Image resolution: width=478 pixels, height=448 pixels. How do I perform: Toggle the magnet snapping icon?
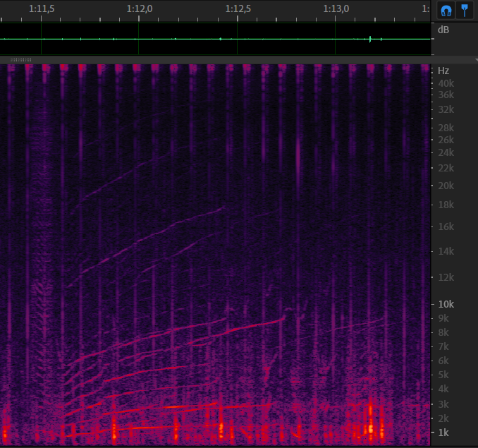(x=446, y=11)
